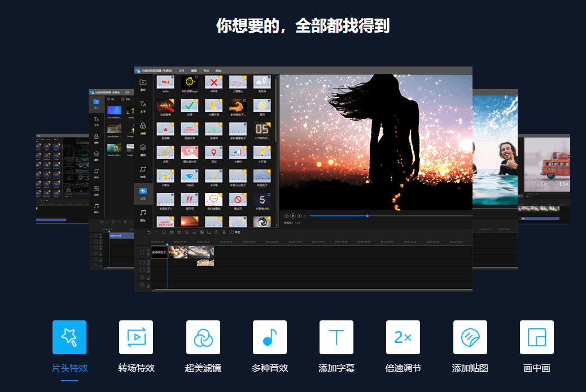Select the small food clip on second track
Image resolution: width=586 pixels, height=392 pixels.
(x=205, y=263)
